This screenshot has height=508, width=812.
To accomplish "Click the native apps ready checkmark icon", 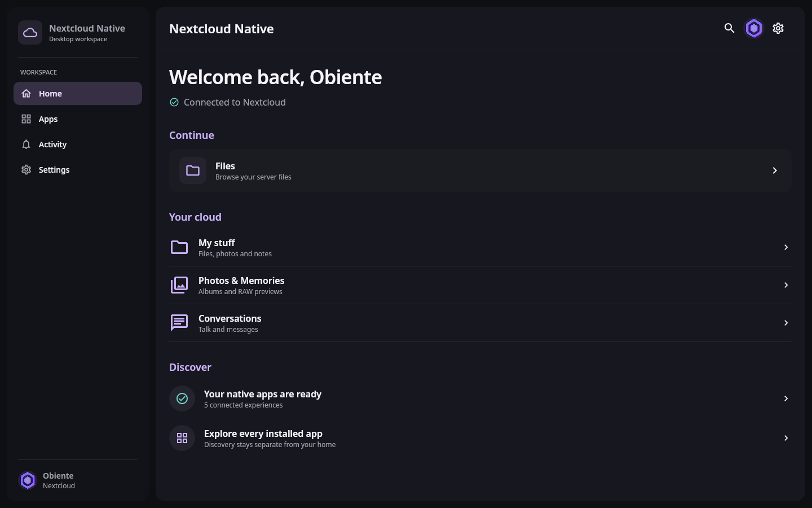I will point(182,398).
